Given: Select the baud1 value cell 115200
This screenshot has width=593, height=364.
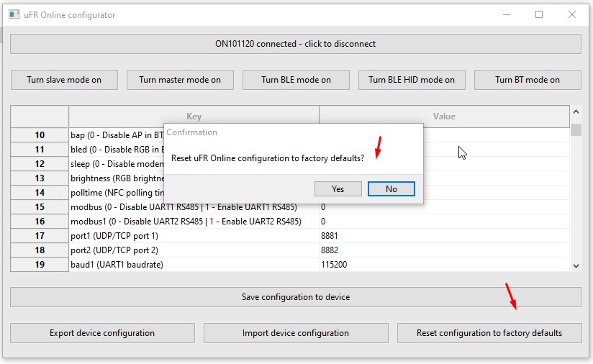Looking at the screenshot, I should click(444, 265).
